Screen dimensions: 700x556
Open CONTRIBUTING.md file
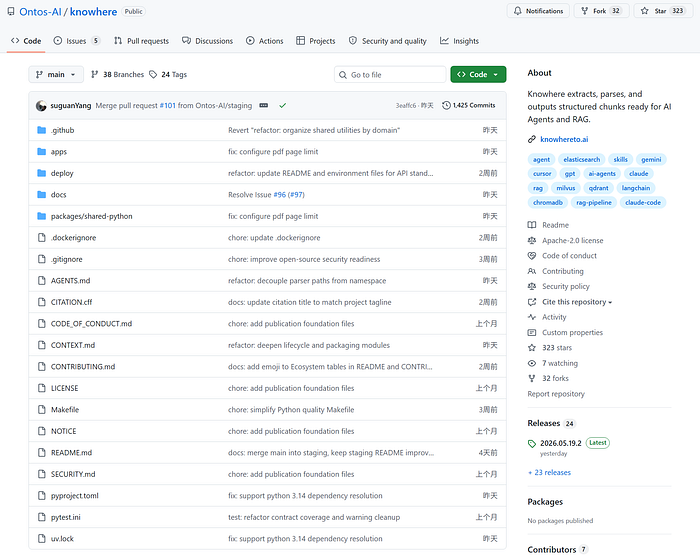click(83, 367)
